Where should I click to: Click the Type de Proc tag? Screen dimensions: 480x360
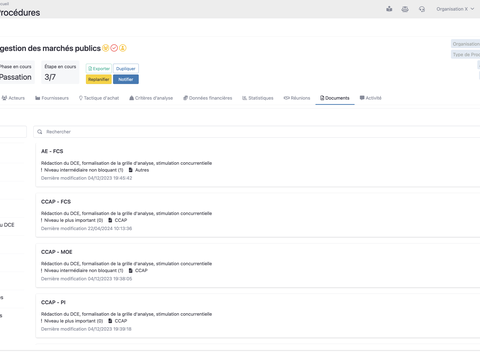click(x=466, y=54)
